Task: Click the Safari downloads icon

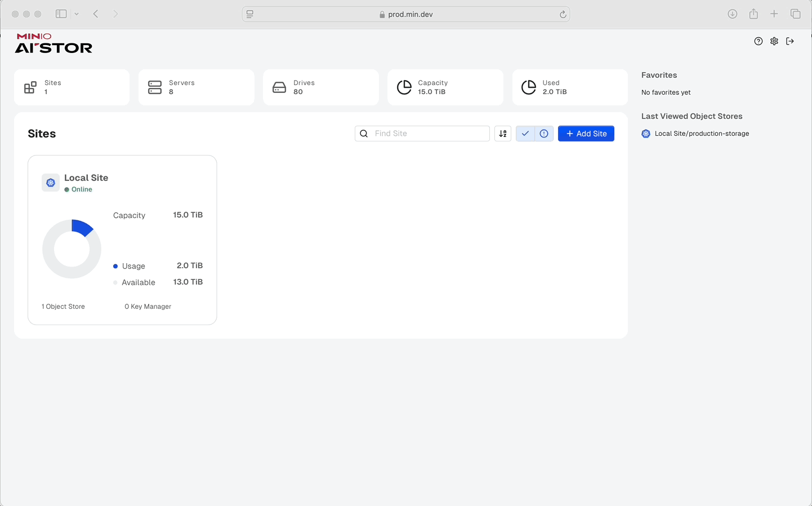Action: [x=732, y=14]
